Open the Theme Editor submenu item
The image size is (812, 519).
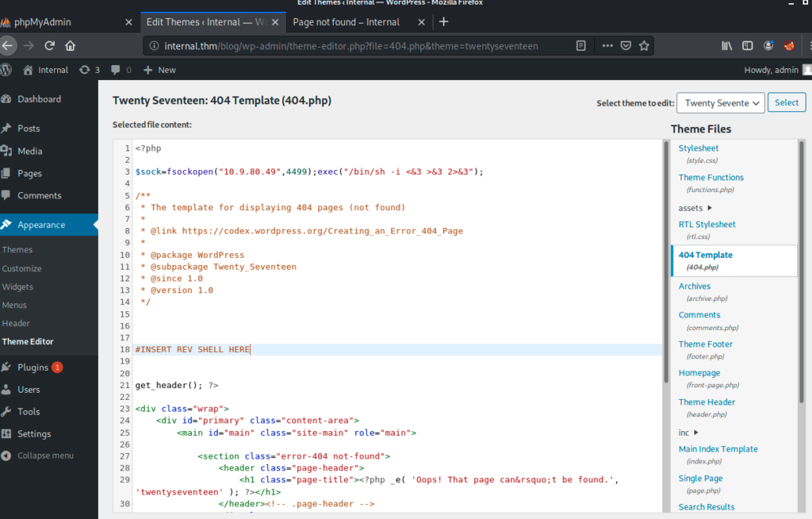[28, 341]
